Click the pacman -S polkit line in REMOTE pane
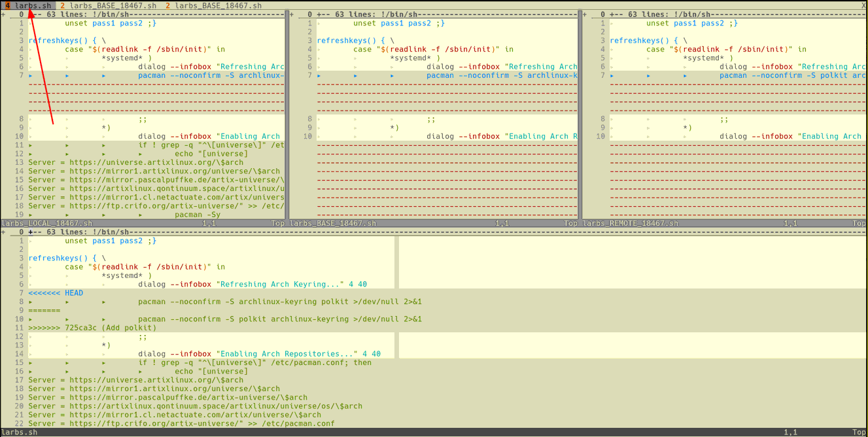Image resolution: width=868 pixels, height=437 pixels. coord(793,75)
